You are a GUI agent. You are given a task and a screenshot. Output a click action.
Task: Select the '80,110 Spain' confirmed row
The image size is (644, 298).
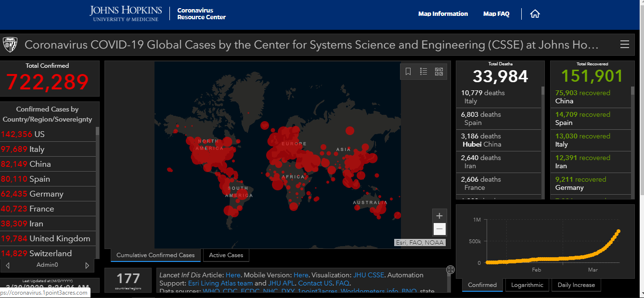[48, 179]
